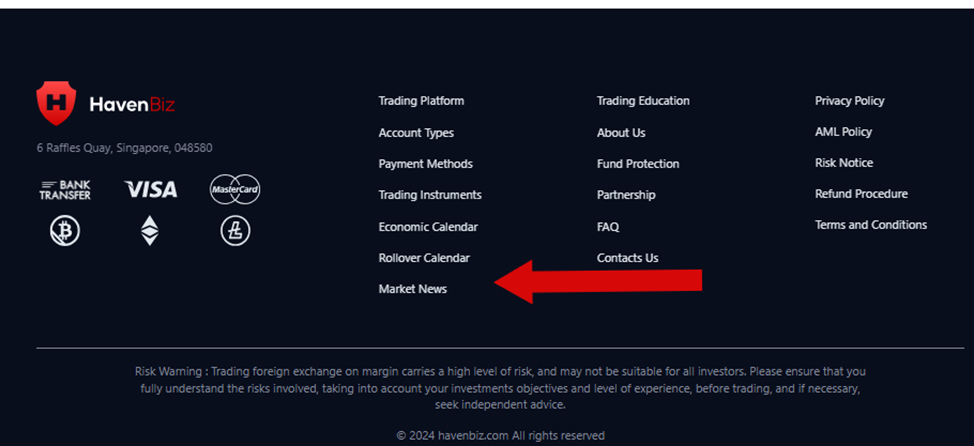Go to Payment Methods
Viewport: 974px width, 446px height.
pos(426,164)
